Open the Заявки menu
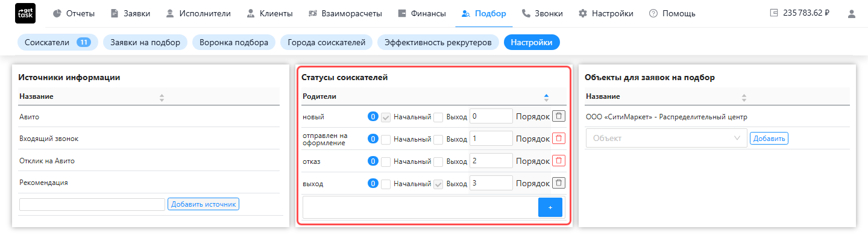Image resolution: width=868 pixels, height=241 pixels. coord(130,13)
